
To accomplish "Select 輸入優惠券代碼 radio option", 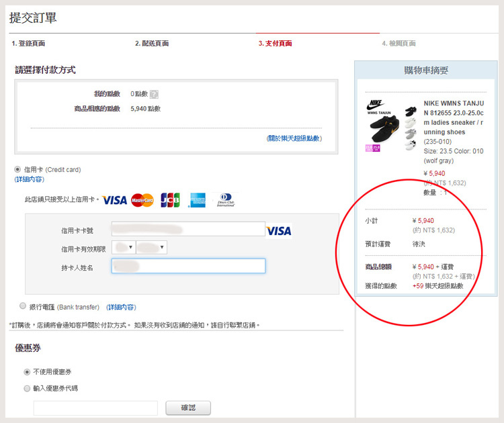I will (x=27, y=388).
